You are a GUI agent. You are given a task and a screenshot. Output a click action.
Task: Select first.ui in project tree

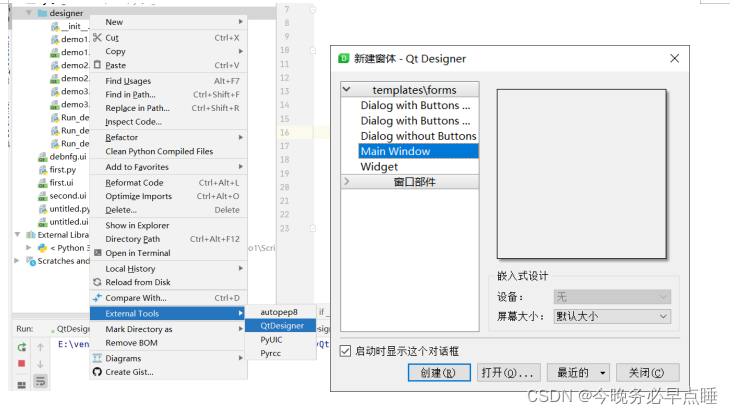61,183
